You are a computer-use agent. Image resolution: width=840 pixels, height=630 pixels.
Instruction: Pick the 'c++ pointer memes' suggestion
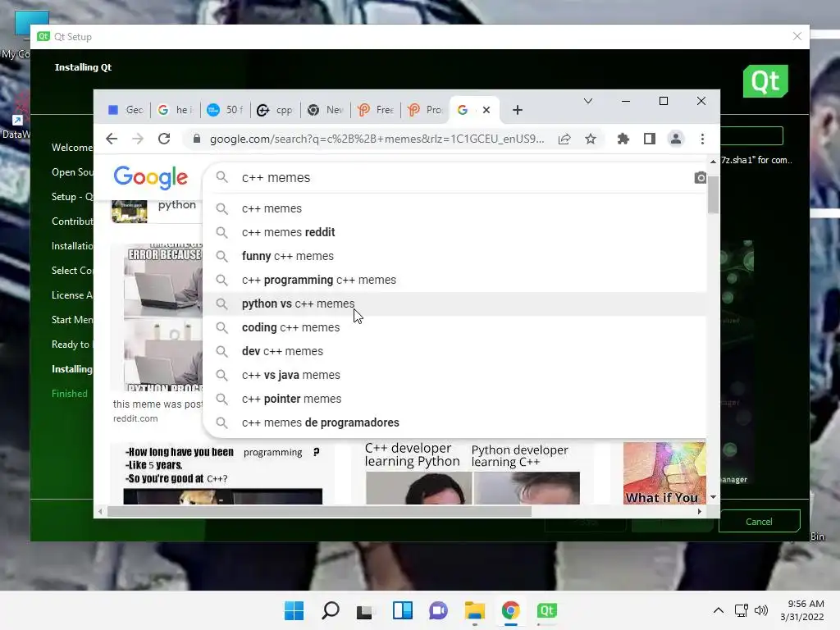pos(455,399)
